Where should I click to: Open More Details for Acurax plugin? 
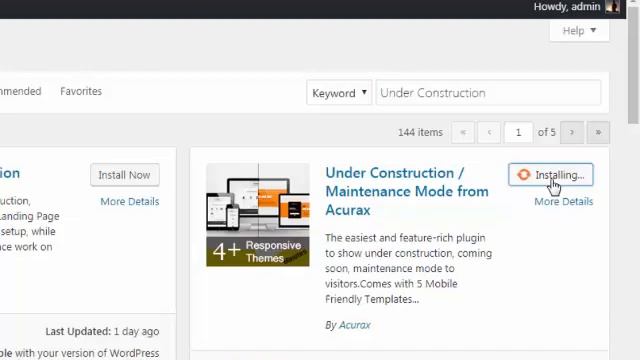[x=564, y=202]
